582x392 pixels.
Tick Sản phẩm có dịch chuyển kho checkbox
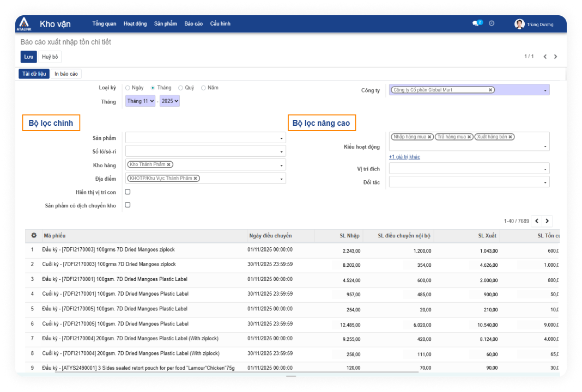128,205
